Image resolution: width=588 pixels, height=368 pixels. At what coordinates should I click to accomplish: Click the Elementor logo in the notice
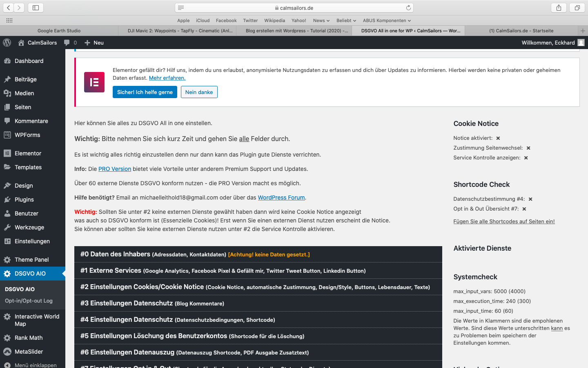(94, 82)
